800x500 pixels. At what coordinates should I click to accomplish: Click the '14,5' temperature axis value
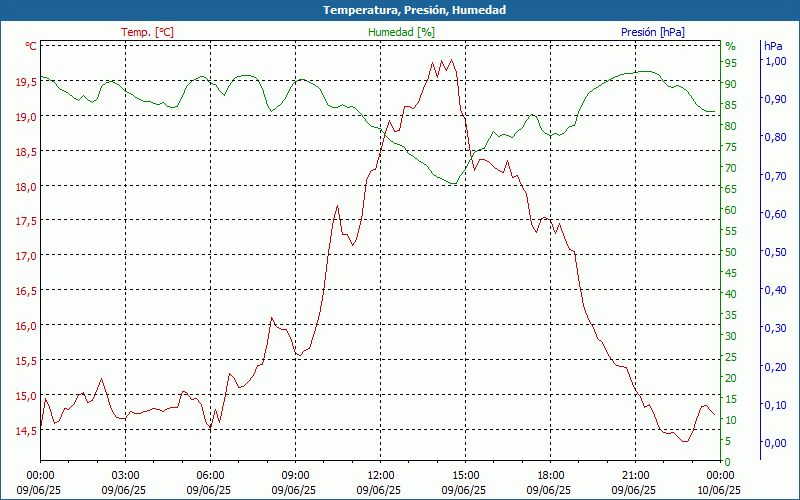(27, 431)
